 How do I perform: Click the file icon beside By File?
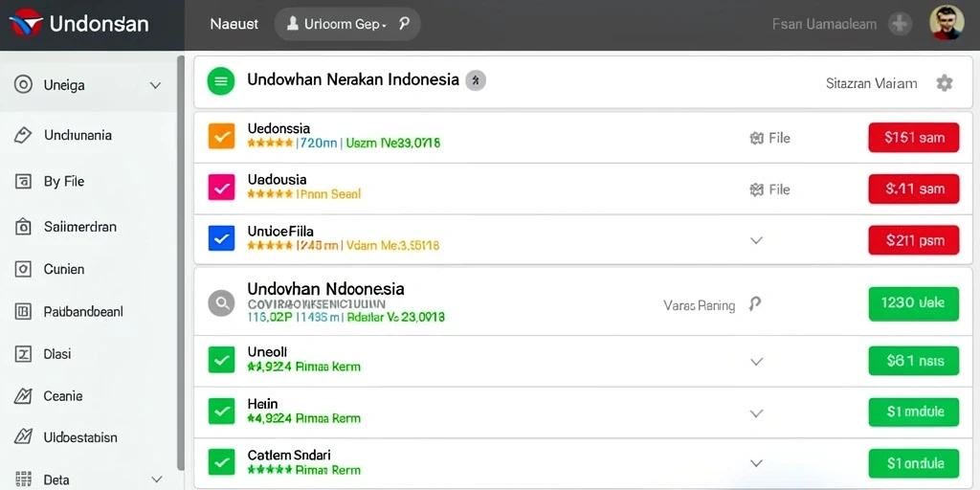coord(23,182)
